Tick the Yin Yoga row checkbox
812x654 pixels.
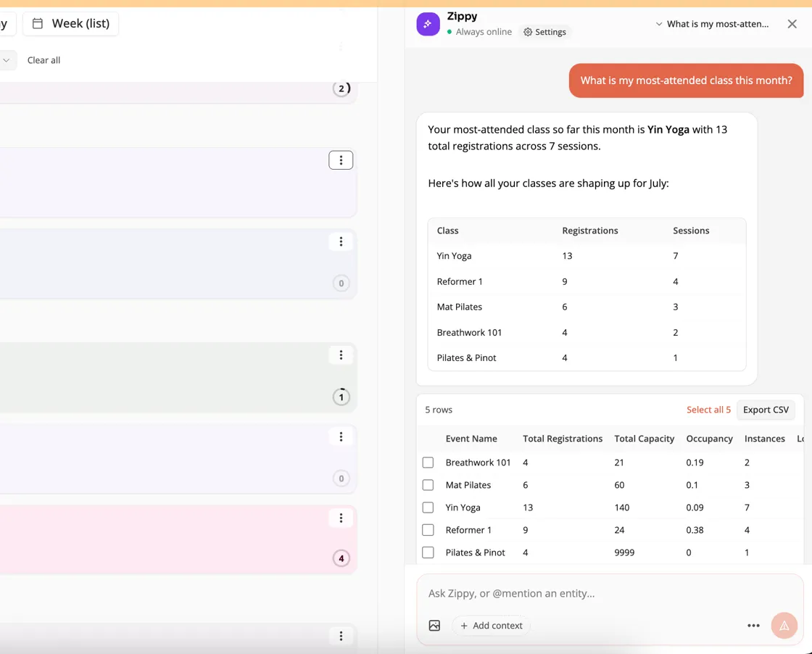coord(428,508)
